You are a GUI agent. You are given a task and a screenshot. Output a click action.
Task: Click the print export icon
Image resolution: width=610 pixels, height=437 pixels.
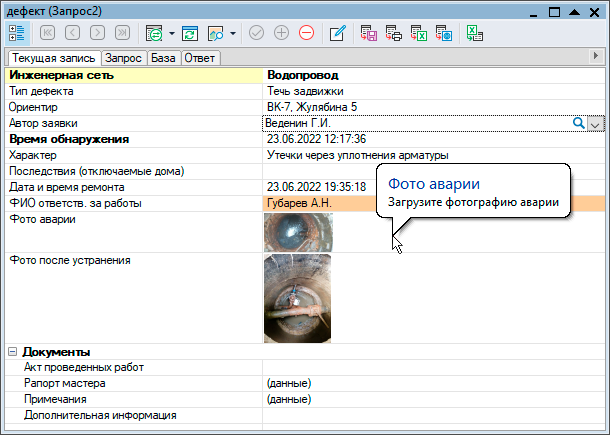coord(394,33)
